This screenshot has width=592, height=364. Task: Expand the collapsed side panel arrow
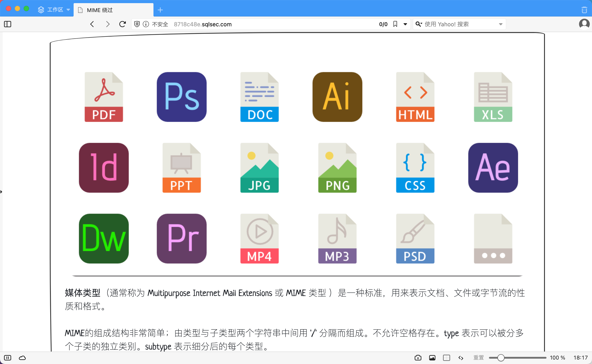point(1,192)
